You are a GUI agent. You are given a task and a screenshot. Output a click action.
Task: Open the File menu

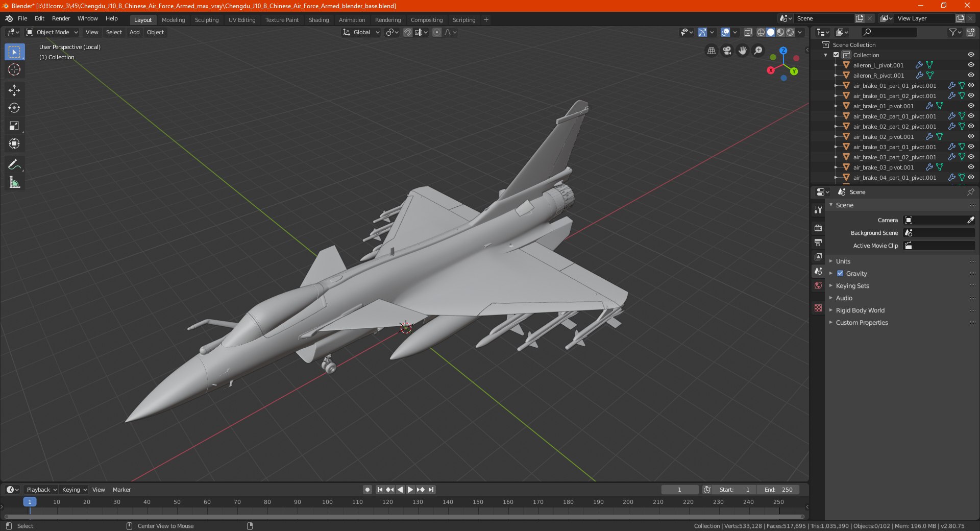coord(22,18)
